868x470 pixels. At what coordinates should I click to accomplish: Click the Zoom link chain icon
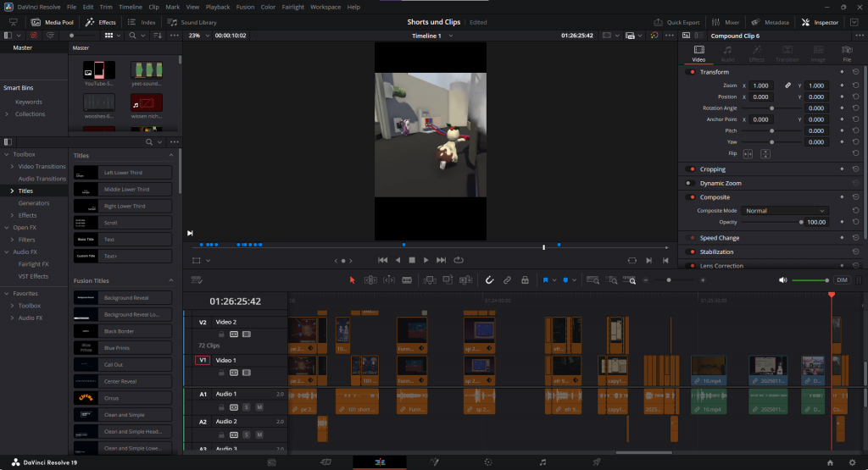coord(787,86)
